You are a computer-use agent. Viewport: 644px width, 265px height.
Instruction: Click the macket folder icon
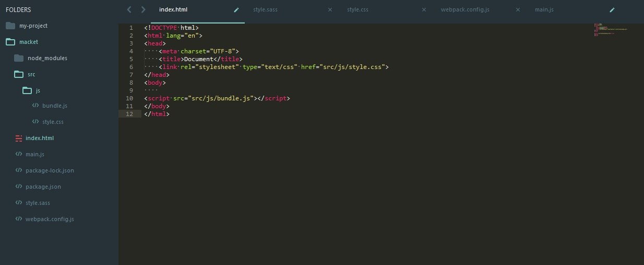tap(10, 42)
